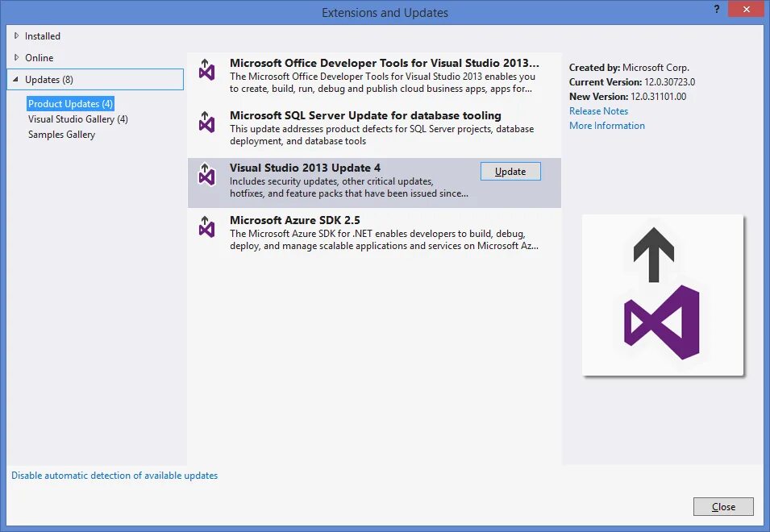Click the Close button at the bottom

[x=723, y=506]
